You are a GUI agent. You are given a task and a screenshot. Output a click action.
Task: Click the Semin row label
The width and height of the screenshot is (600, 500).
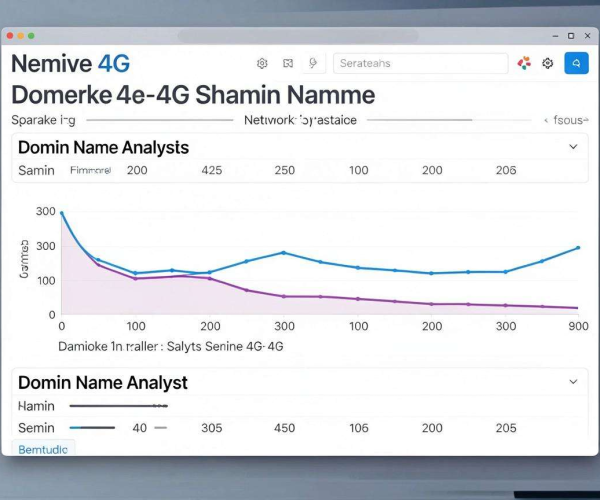(x=36, y=428)
